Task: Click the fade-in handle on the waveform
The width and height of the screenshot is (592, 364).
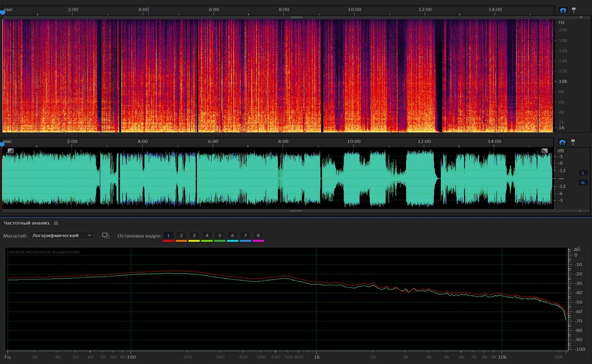Action: click(x=10, y=151)
